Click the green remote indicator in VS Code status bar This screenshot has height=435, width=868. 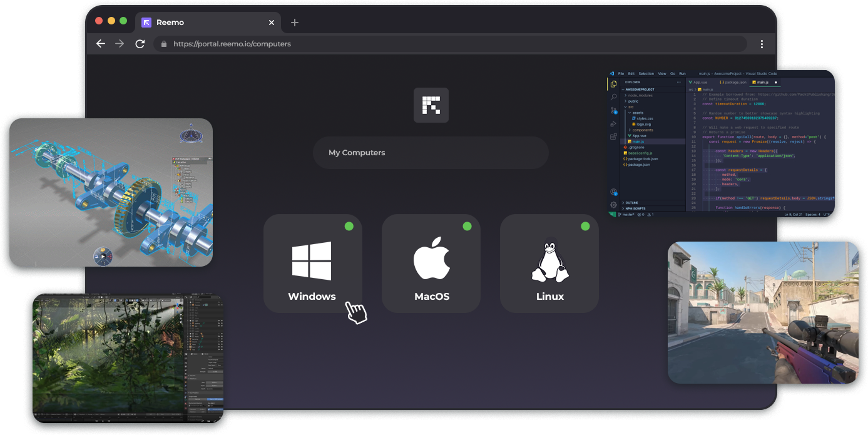click(x=611, y=214)
